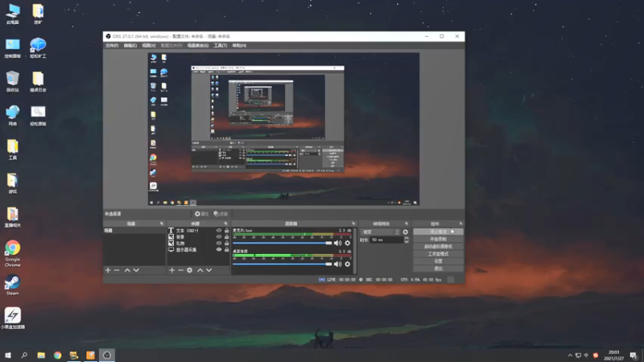Click the 滤镜 (Filters) button above the Sources panel
The image size is (644, 362).
[221, 214]
